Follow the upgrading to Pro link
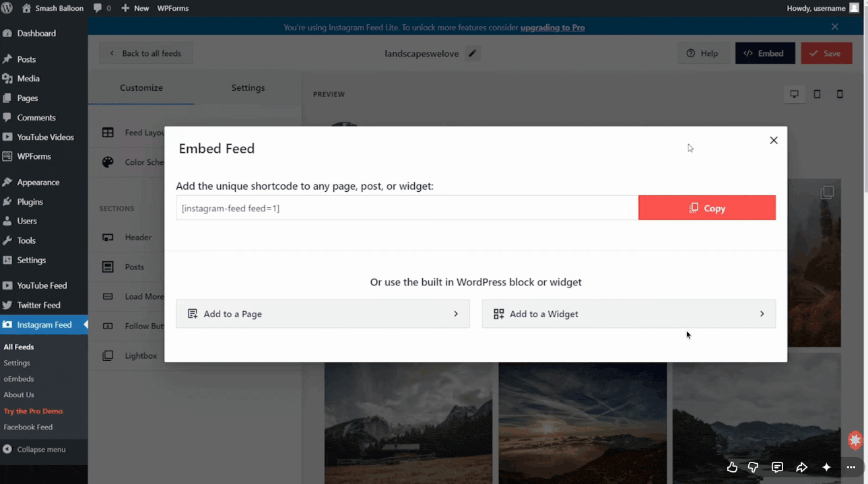This screenshot has width=868, height=484. point(552,28)
